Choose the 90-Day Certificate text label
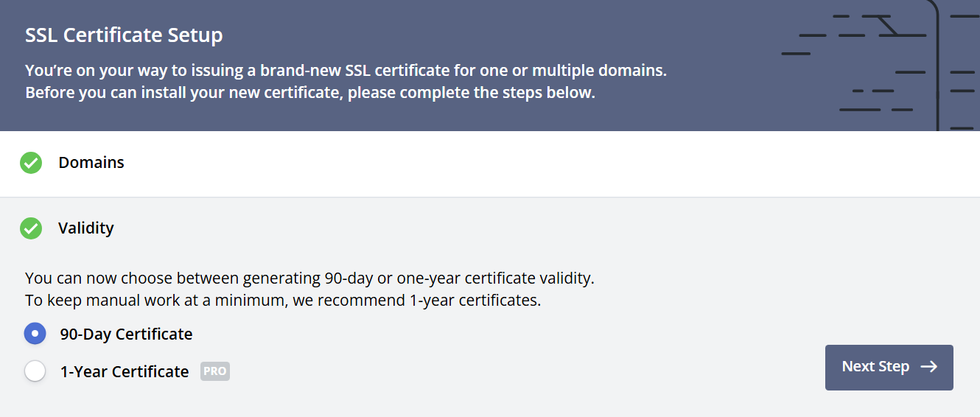Viewport: 980px width, 417px height. pyautogui.click(x=126, y=334)
